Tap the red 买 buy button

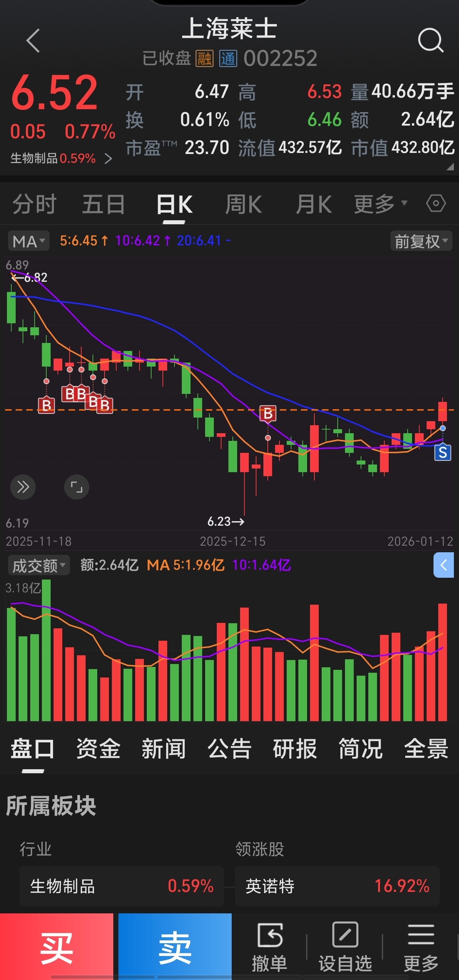pyautogui.click(x=57, y=947)
